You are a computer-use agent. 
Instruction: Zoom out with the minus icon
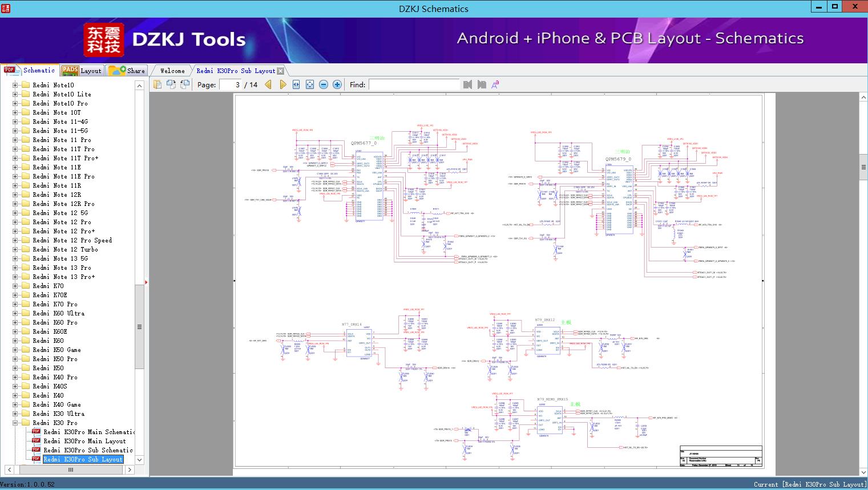pyautogui.click(x=324, y=84)
